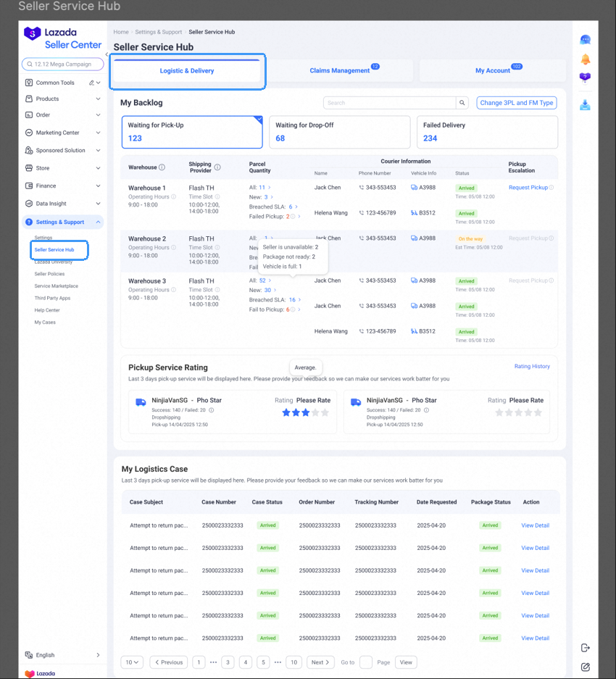
Task: Collapse the sidebar with the arrow handle
Action: (x=107, y=54)
